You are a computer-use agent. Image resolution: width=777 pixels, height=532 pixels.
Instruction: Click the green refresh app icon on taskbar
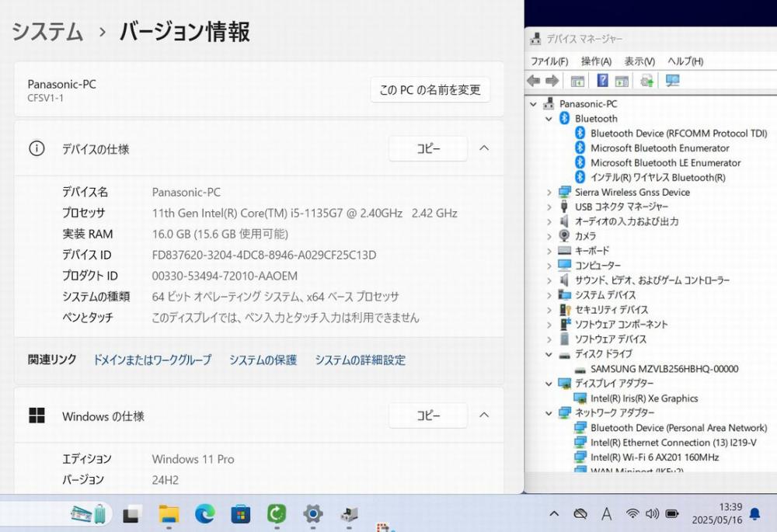(277, 514)
